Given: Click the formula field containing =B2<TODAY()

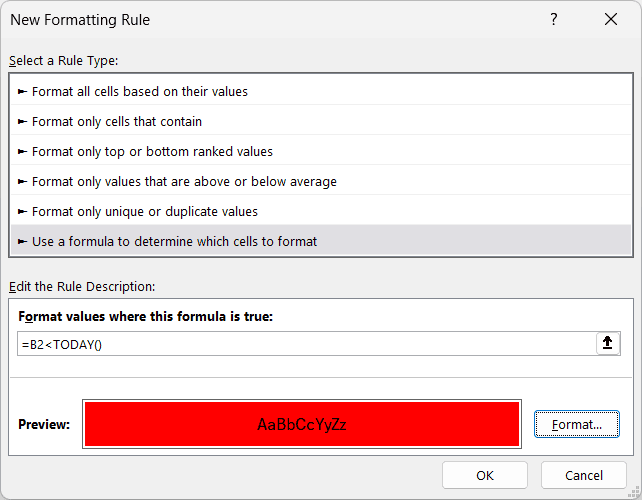Looking at the screenshot, I should click(307, 344).
